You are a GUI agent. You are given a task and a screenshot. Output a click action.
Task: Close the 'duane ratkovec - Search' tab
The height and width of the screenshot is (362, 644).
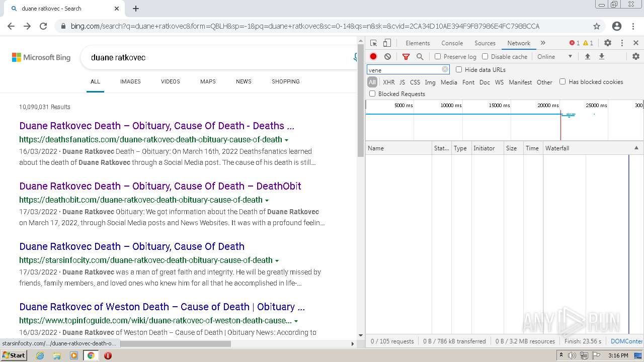117,9
